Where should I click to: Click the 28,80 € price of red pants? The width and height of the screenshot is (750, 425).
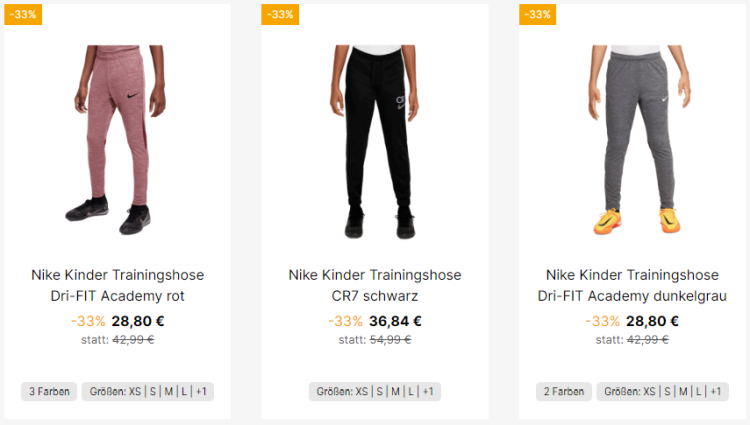click(x=138, y=321)
